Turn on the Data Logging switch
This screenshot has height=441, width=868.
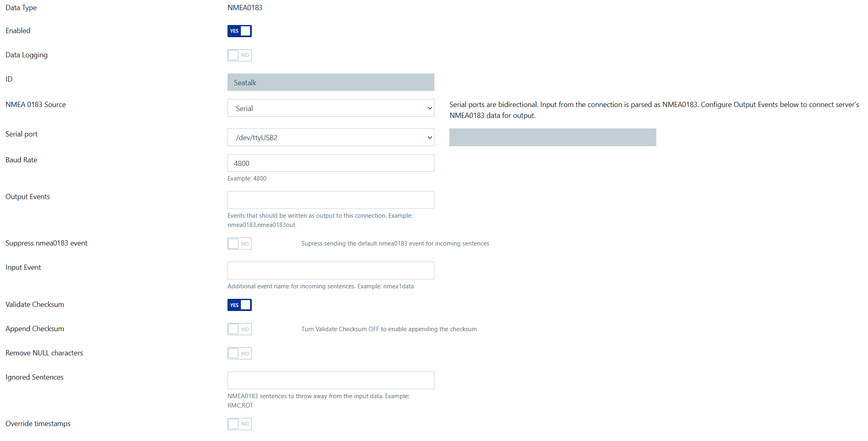click(x=239, y=55)
